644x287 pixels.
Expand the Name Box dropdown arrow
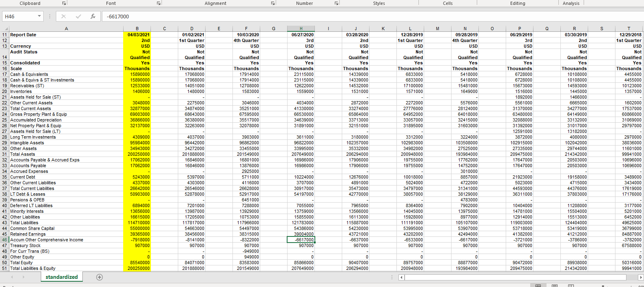(x=40, y=16)
